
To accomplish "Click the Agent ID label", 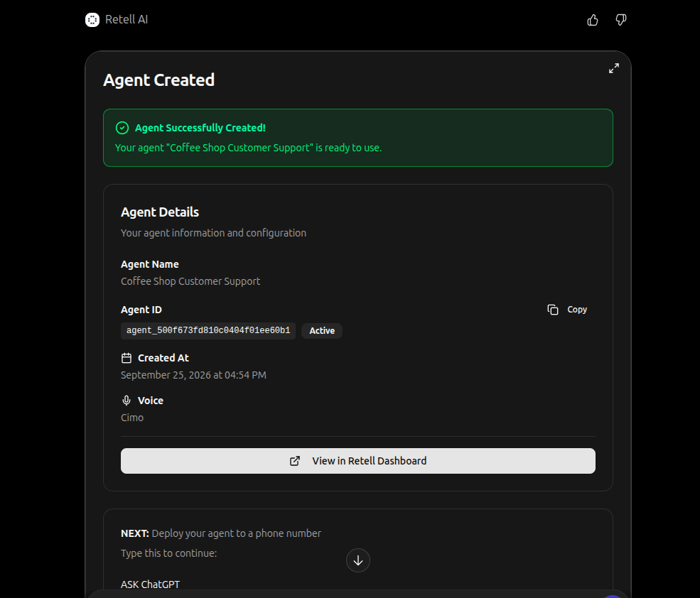I will click(x=141, y=310).
